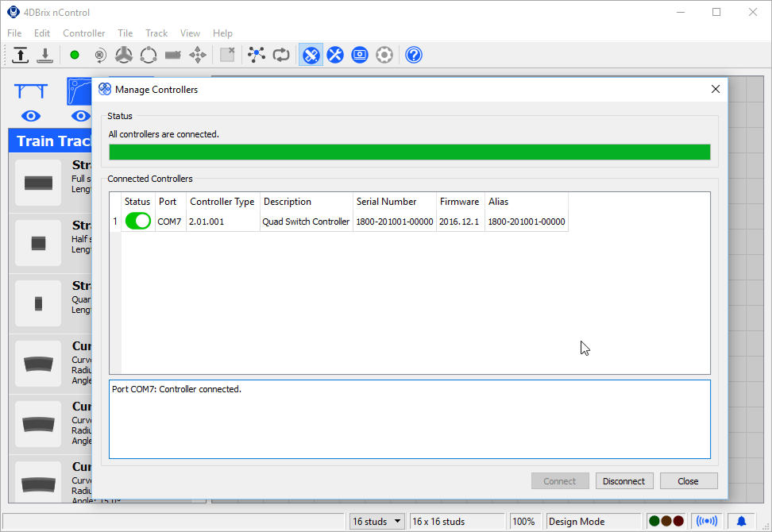Click the brown middle status light
Screen dimensions: 772x532
tap(666, 521)
